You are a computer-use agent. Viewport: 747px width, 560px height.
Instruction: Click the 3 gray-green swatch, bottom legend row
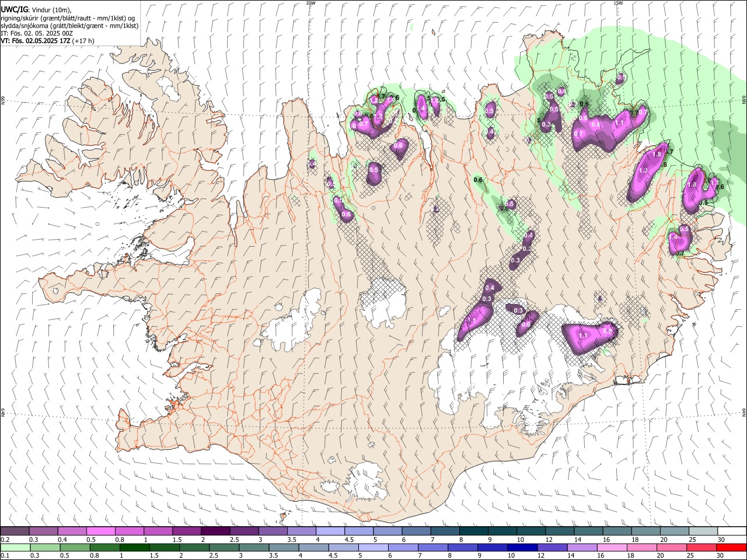click(x=253, y=548)
